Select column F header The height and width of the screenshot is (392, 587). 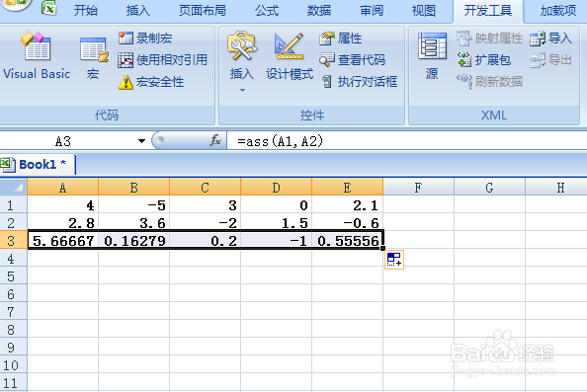(418, 187)
